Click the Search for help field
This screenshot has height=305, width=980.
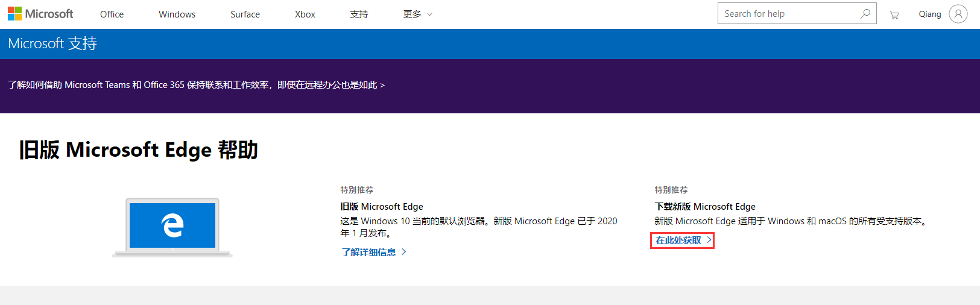click(x=787, y=14)
